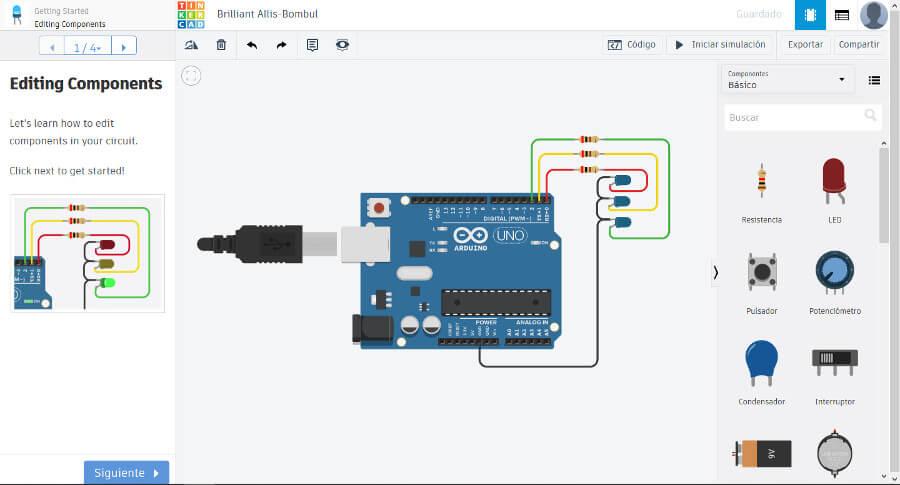The image size is (900, 485).
Task: Click the Buscar components search field
Action: click(795, 117)
